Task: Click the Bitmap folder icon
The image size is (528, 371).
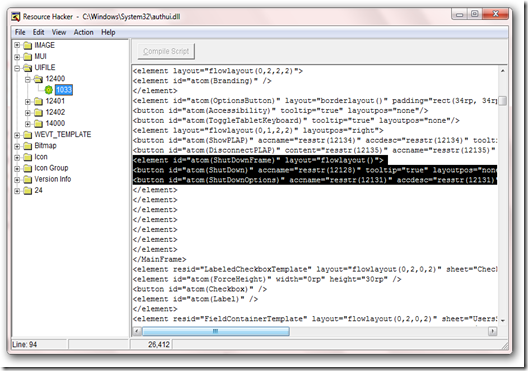Action: [x=28, y=146]
